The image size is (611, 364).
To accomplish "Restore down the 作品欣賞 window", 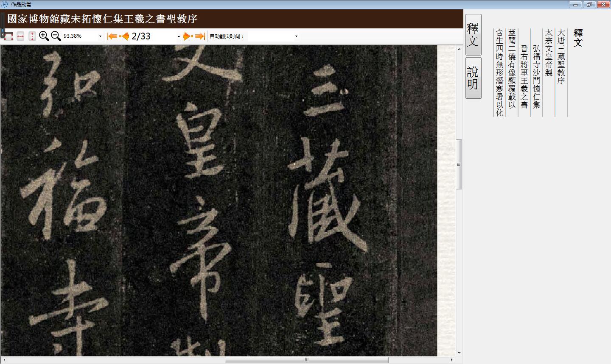I will click(x=589, y=5).
